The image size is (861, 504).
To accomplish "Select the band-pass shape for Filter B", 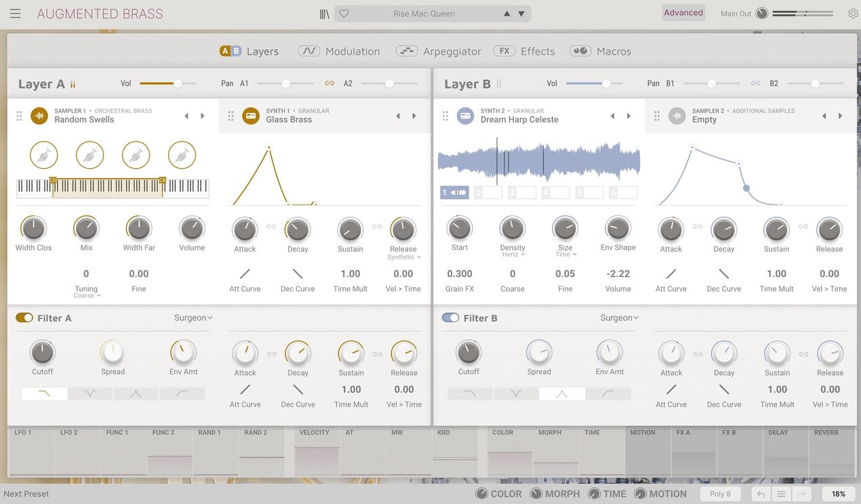I will [561, 394].
